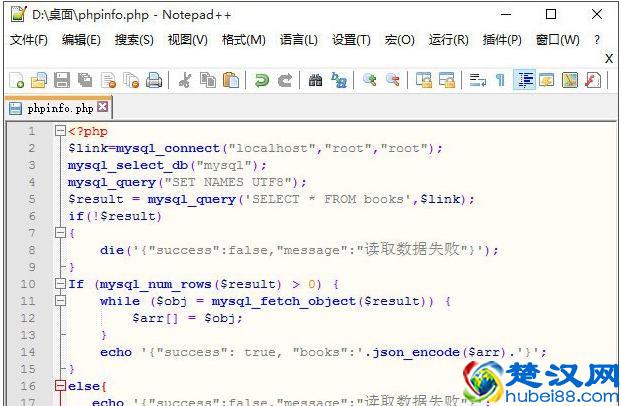Collapse the brace fold on line 7
This screenshot has height=406, width=622.
[x=60, y=233]
